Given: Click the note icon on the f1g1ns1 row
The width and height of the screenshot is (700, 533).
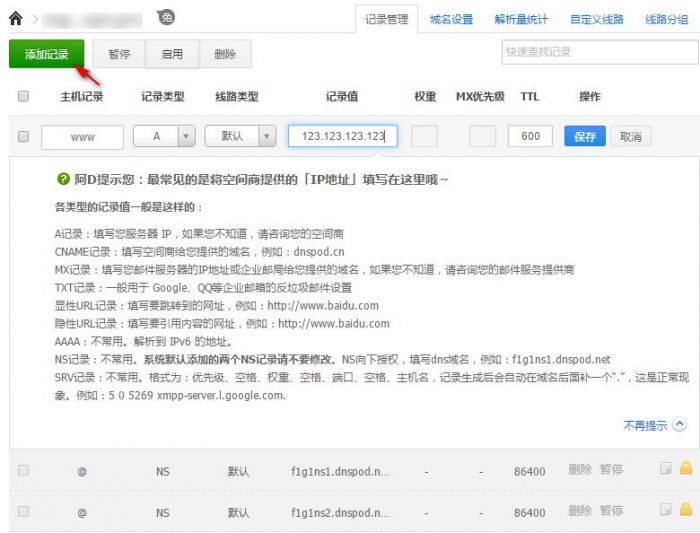Looking at the screenshot, I should 666,469.
